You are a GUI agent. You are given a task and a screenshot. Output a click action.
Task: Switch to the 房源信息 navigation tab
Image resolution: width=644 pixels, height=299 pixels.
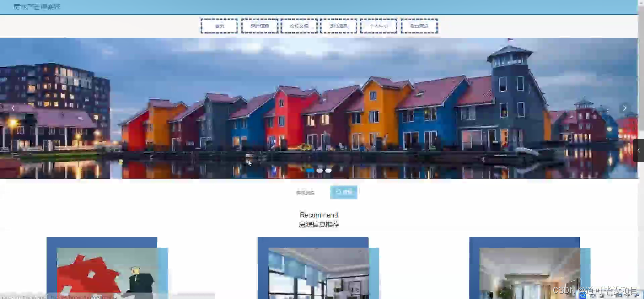259,26
